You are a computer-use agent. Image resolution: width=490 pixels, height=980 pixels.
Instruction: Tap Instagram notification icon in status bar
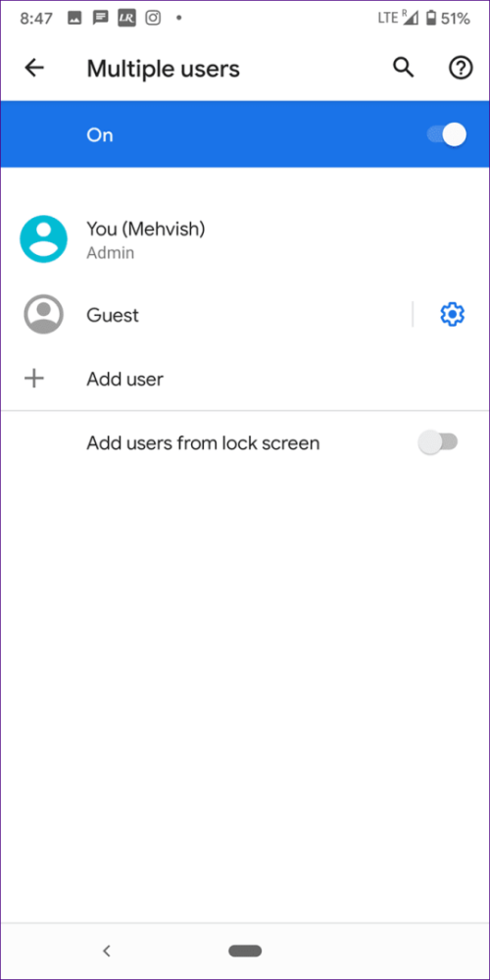pyautogui.click(x=153, y=18)
